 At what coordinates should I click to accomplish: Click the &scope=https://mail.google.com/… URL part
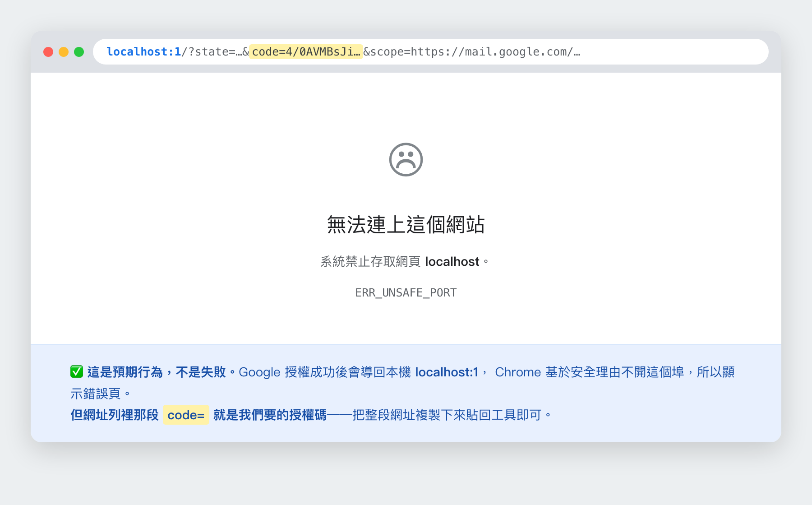click(472, 52)
